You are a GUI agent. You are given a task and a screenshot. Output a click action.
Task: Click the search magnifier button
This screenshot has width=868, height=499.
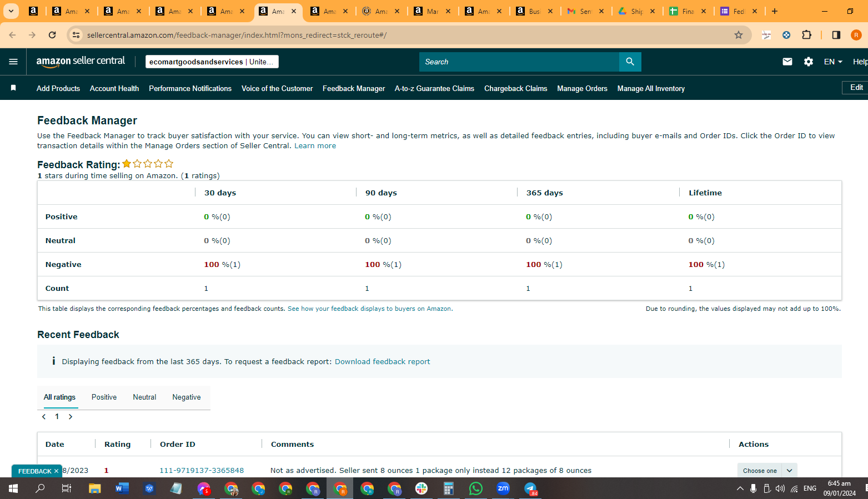pyautogui.click(x=630, y=62)
